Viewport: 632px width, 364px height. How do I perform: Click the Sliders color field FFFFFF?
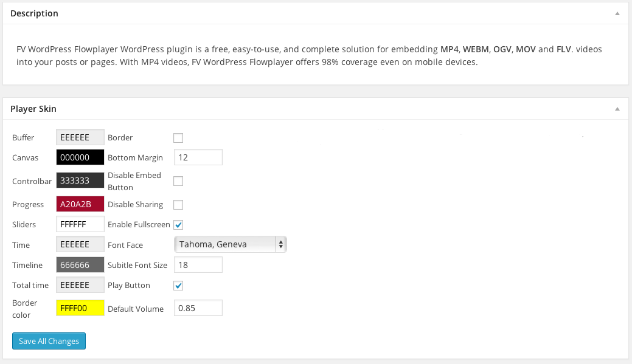tap(80, 224)
